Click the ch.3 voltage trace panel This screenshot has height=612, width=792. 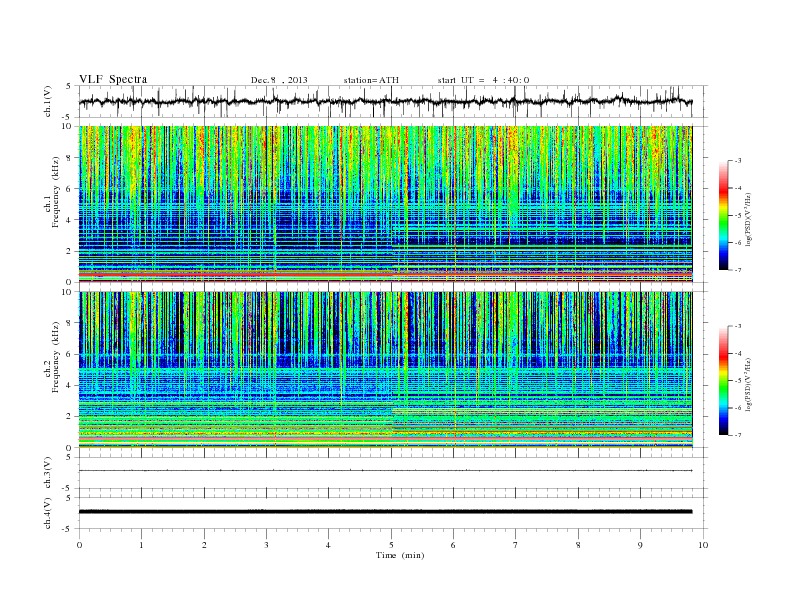393,473
